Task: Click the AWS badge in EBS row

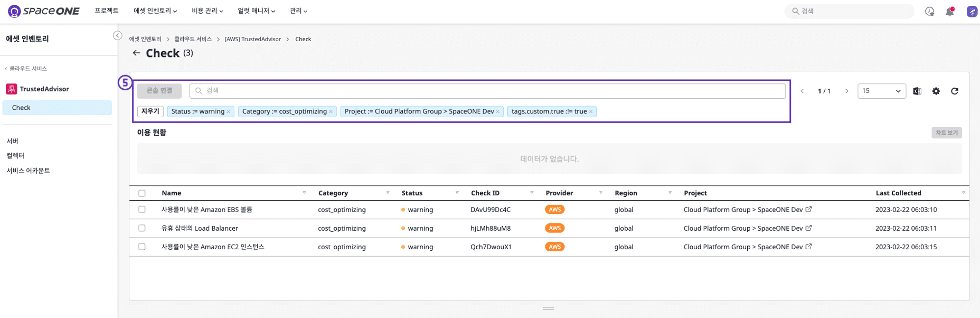Action: (555, 210)
